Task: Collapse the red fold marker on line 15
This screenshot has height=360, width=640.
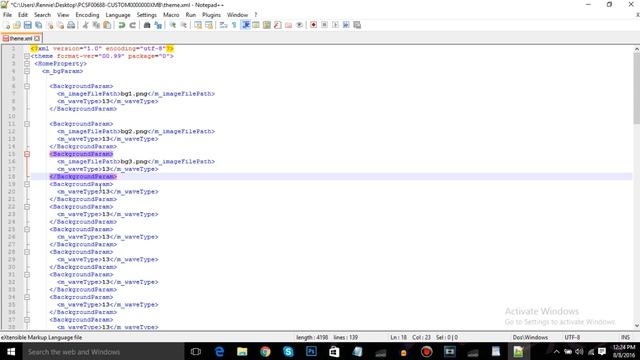Action: click(27, 154)
